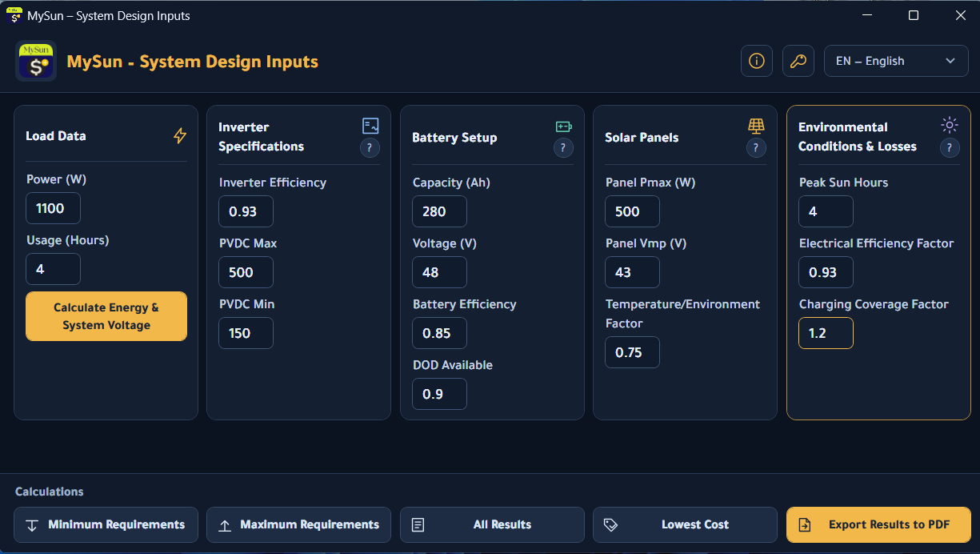Click the sun icon in Environmental Conditions
Screen dimensions: 980x554
pyautogui.click(x=950, y=125)
